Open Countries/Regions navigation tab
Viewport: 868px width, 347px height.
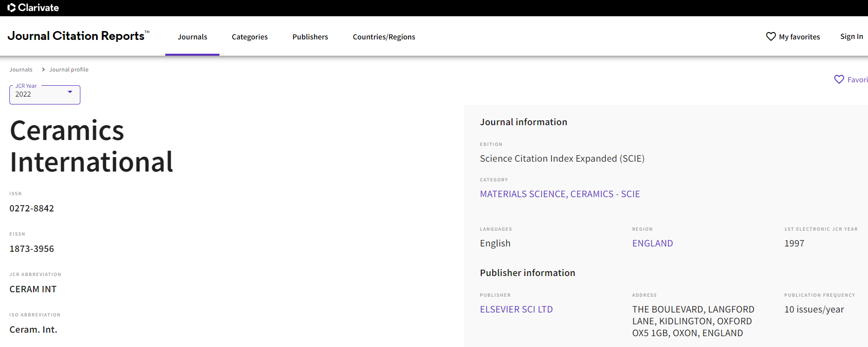pos(384,37)
